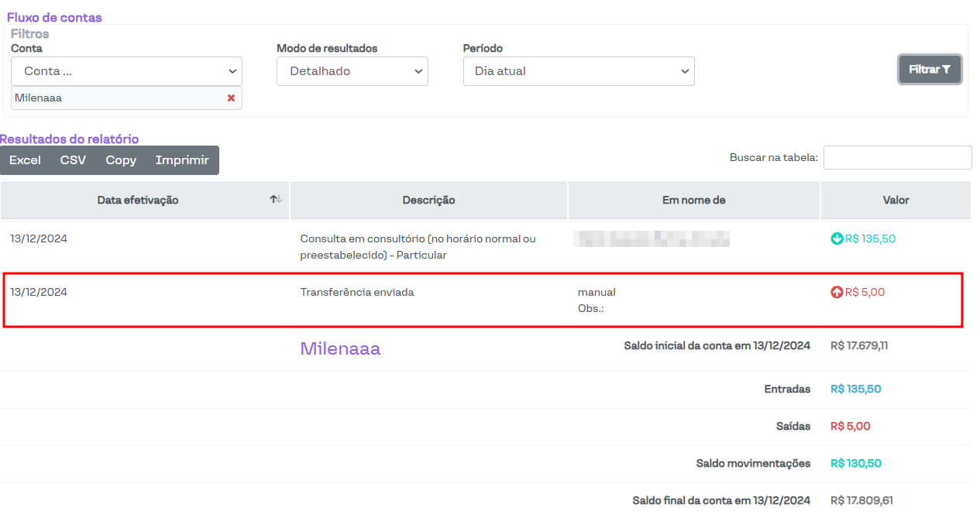Sort by the Descrição column header
Viewport: 980px width, 525px height.
[x=428, y=200]
